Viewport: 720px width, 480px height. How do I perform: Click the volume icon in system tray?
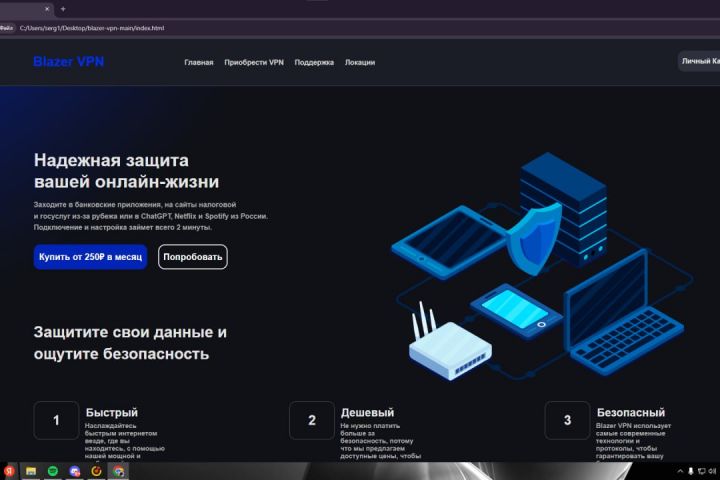[x=712, y=471]
